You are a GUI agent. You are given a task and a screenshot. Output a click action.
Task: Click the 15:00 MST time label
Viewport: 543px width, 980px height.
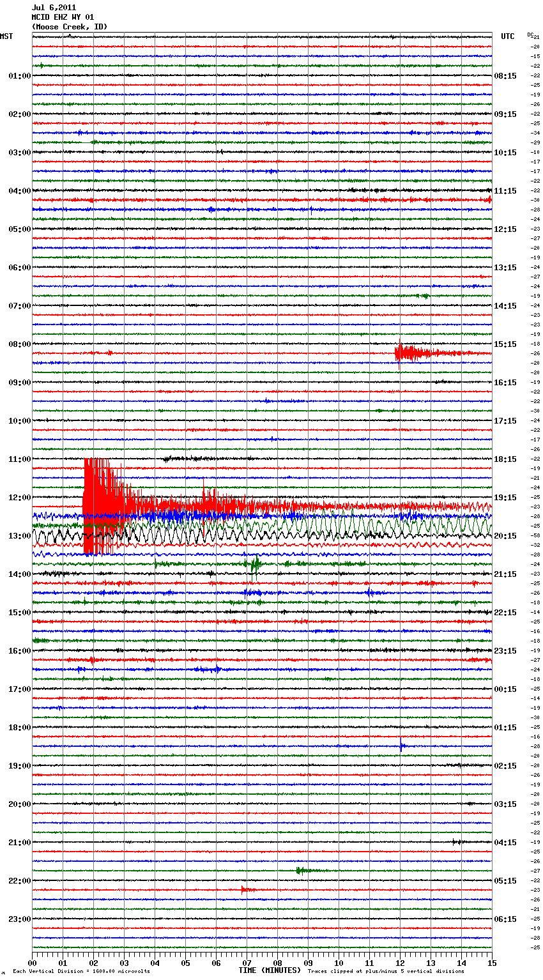point(20,613)
